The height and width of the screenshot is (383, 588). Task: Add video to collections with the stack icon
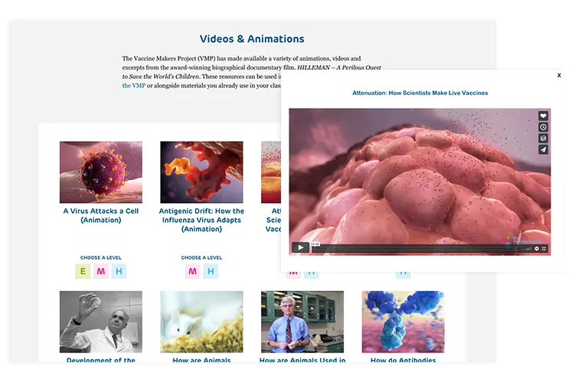[x=543, y=139]
